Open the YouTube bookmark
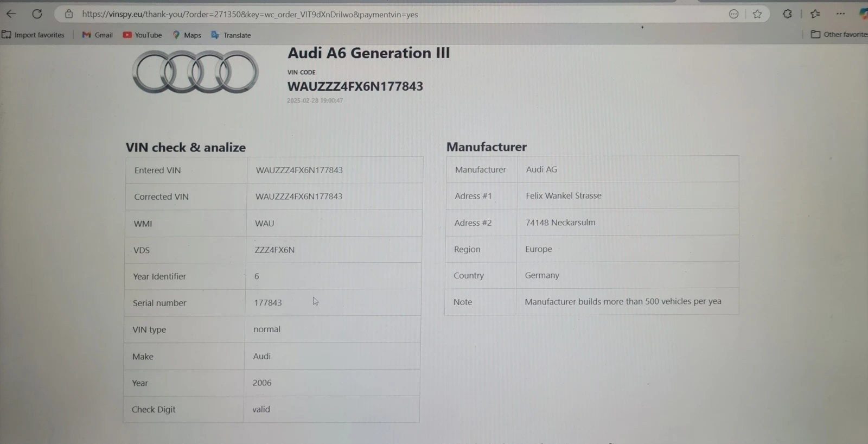Screen dimensions: 868x444 tap(142, 35)
